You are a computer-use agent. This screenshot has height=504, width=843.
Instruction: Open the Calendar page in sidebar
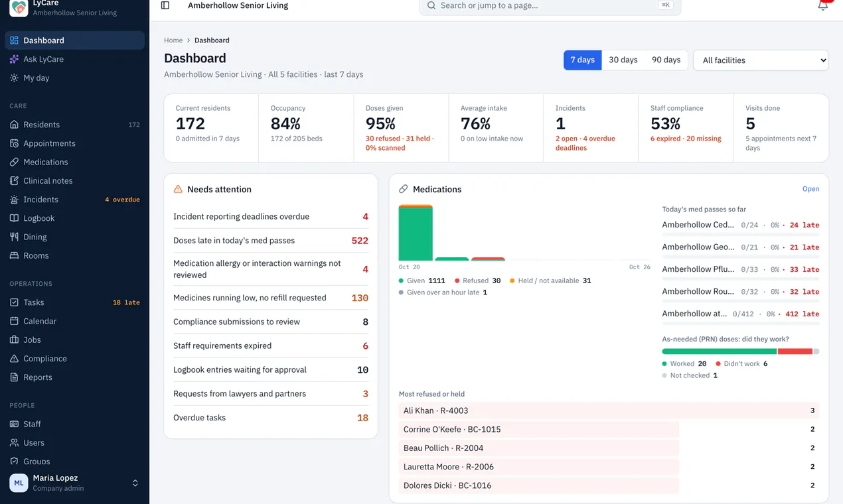coord(74,321)
